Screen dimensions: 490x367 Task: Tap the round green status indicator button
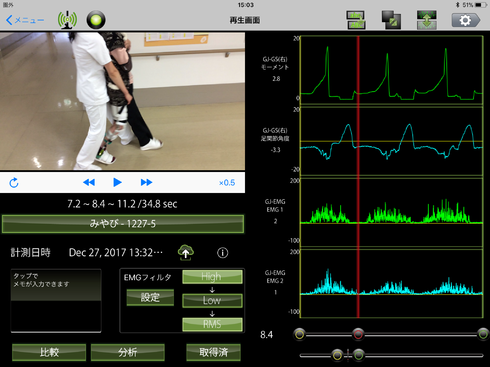(96, 20)
